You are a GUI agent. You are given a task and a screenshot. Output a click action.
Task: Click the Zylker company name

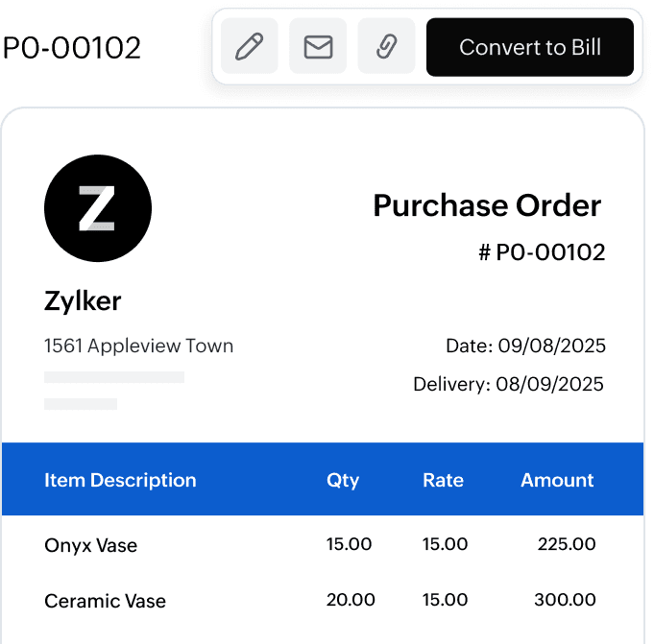click(x=83, y=301)
